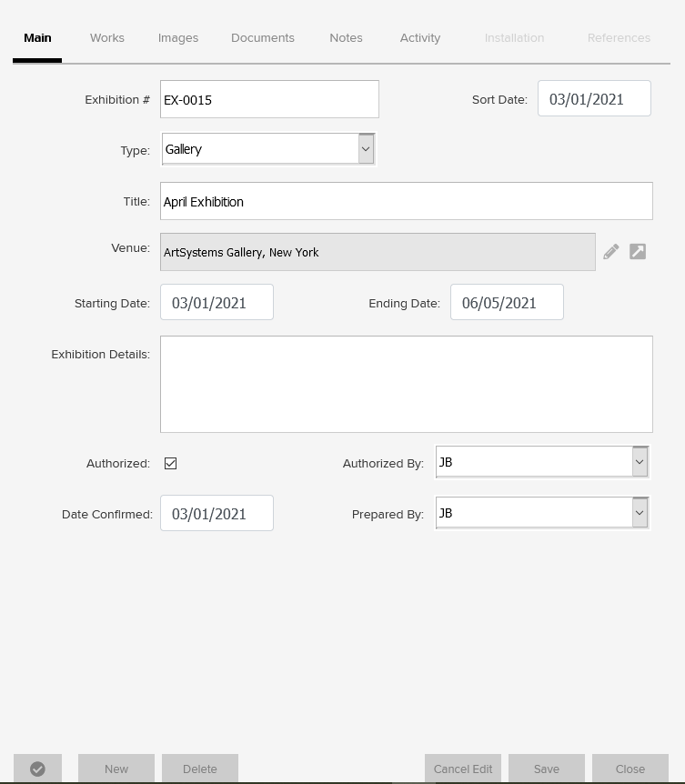This screenshot has width=685, height=784.
Task: Open the Images tab
Action: click(x=178, y=38)
